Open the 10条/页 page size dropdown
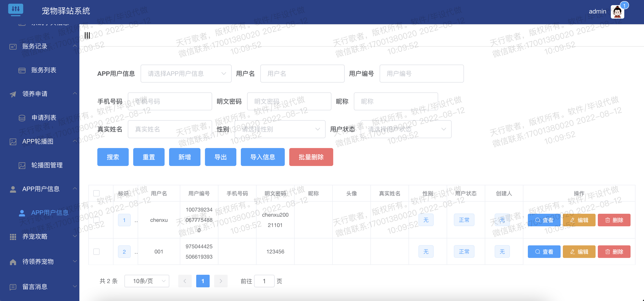 [x=147, y=281]
